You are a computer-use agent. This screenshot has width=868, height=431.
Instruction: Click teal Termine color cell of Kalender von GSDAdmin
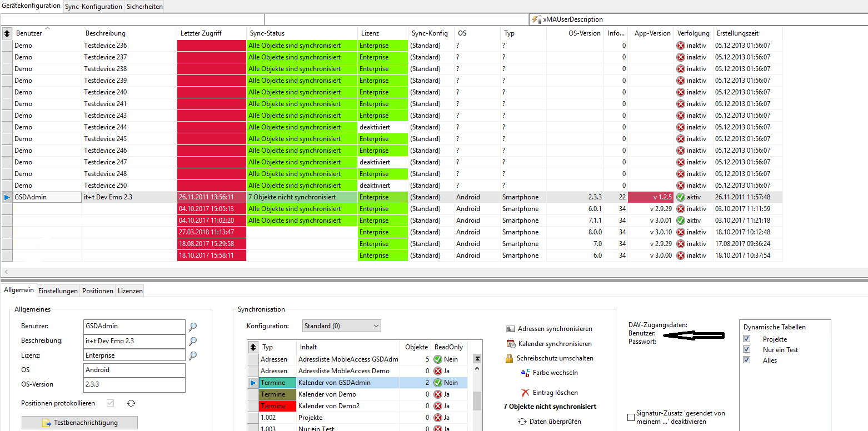277,383
